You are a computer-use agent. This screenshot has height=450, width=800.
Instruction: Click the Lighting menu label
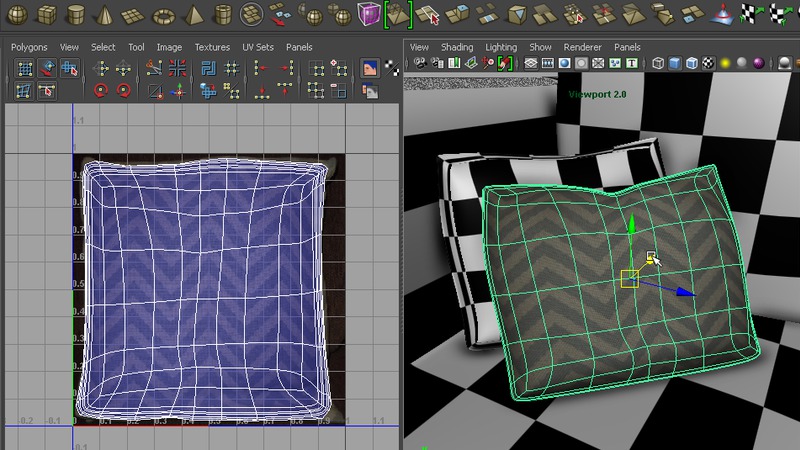[501, 47]
